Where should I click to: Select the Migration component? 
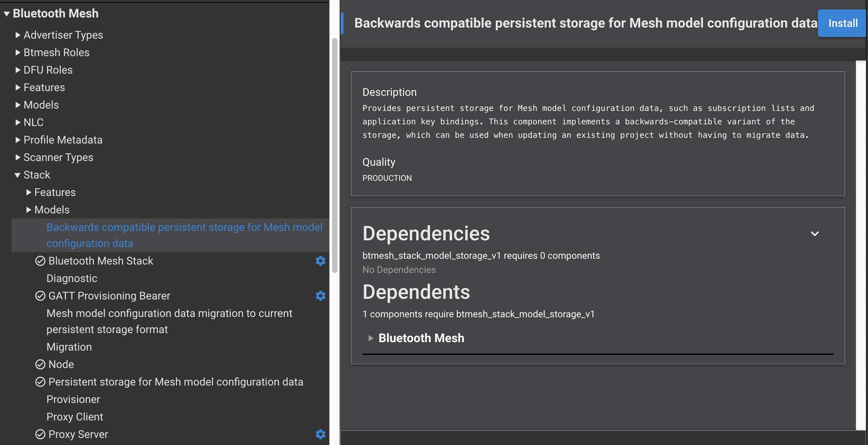pyautogui.click(x=69, y=347)
